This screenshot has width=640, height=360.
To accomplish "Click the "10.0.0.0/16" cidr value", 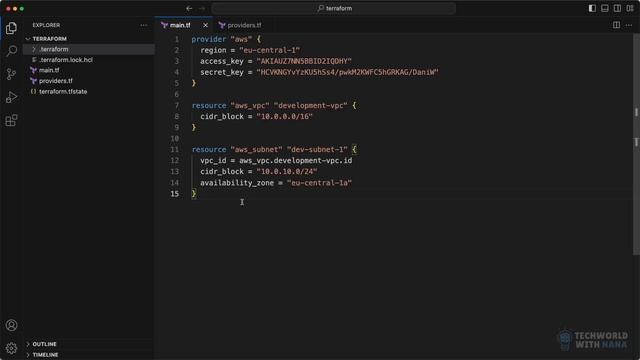I will [x=284, y=116].
